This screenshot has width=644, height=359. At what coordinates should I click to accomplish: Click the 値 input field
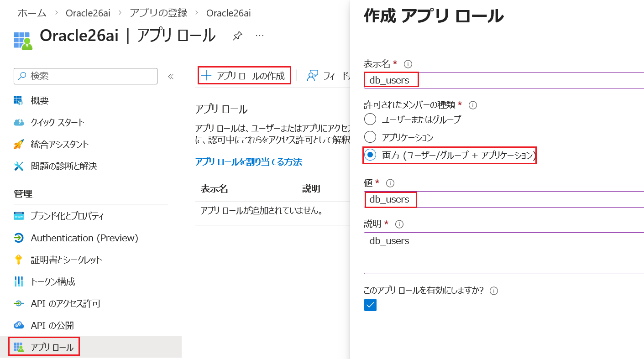[504, 199]
